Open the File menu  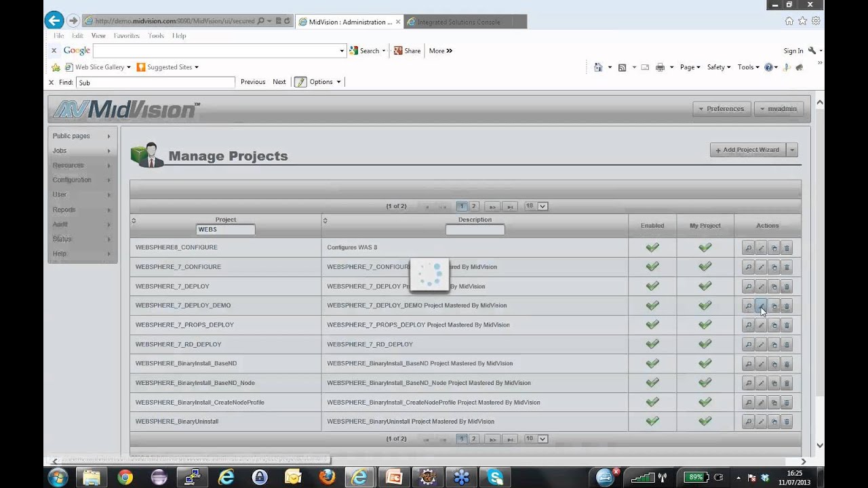58,35
